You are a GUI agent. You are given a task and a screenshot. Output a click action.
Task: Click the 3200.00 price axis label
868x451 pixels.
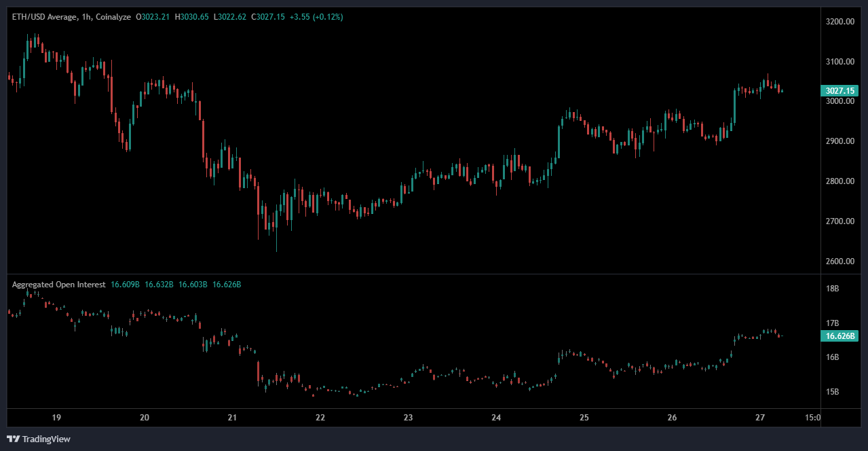[x=839, y=22]
